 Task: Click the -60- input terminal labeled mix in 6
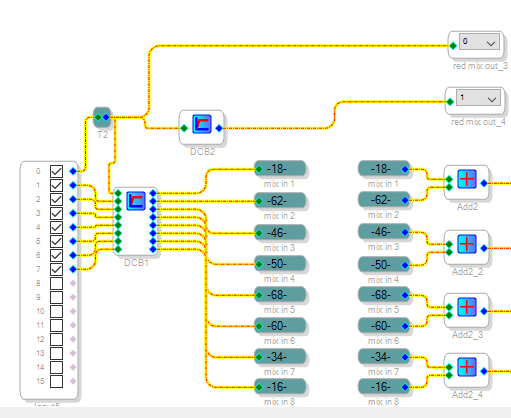[x=280, y=326]
